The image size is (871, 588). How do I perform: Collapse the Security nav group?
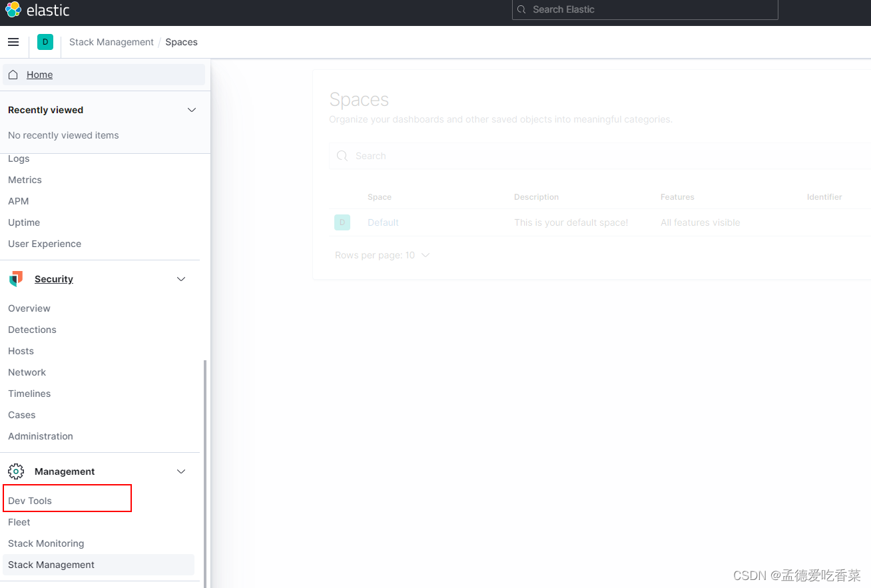pos(181,279)
